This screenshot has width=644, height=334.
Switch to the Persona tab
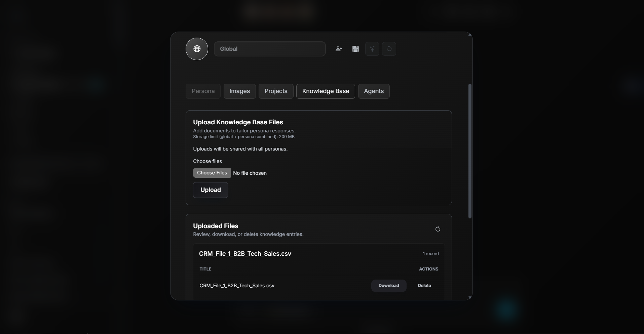(203, 91)
